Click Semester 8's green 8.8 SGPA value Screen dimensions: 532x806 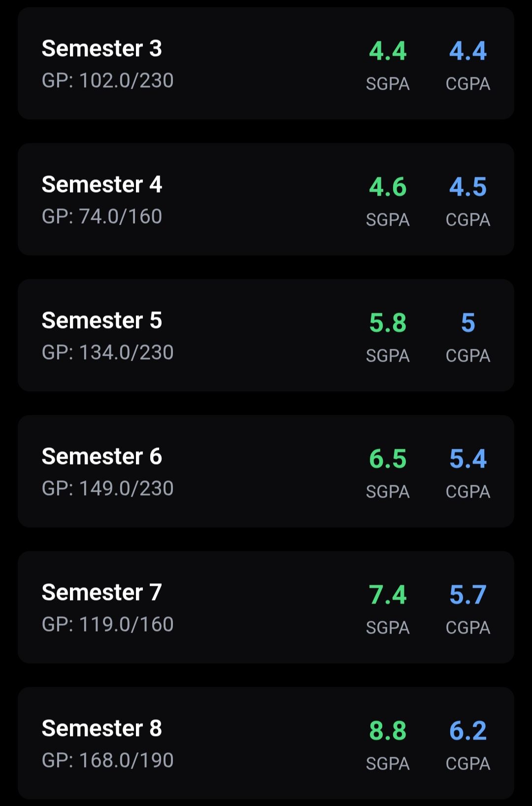388,731
